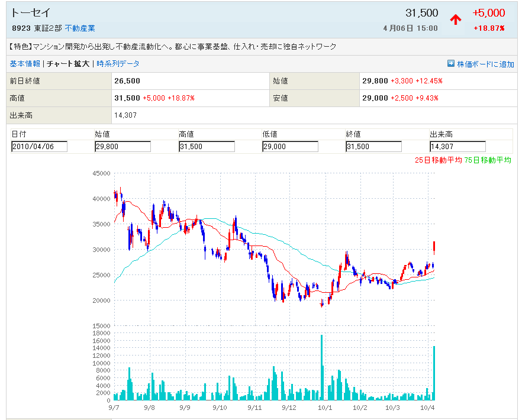Select the チャート拡大 tab
522x420 pixels.
tap(68, 64)
